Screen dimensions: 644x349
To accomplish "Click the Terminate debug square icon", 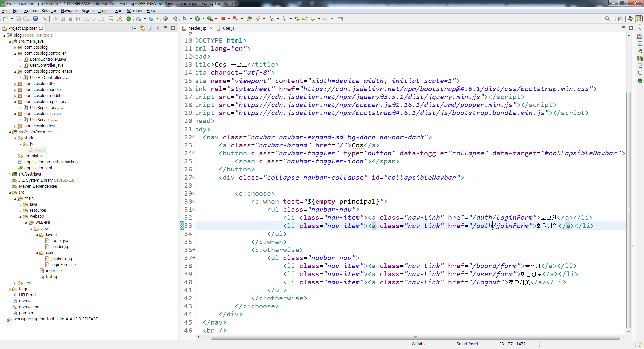I will [x=70, y=19].
